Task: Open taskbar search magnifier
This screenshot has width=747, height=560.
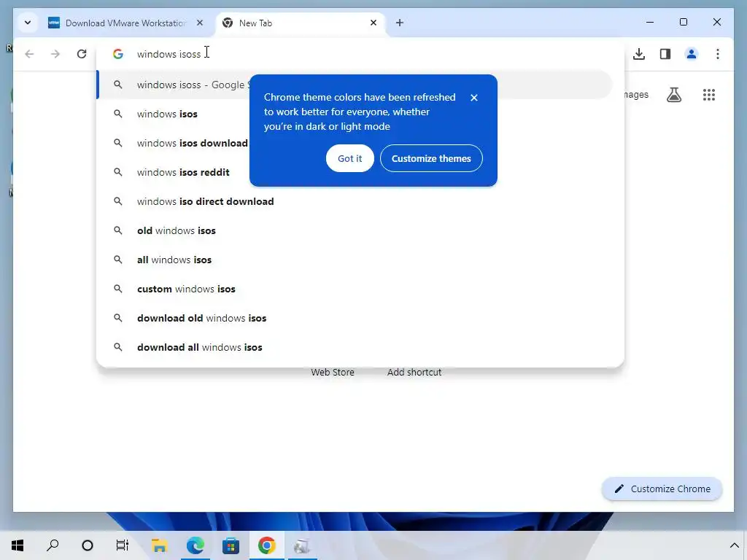Action: [53, 545]
